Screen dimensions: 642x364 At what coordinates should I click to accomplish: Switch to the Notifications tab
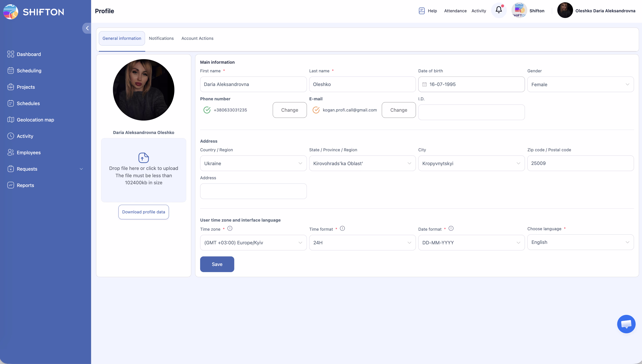click(x=161, y=38)
